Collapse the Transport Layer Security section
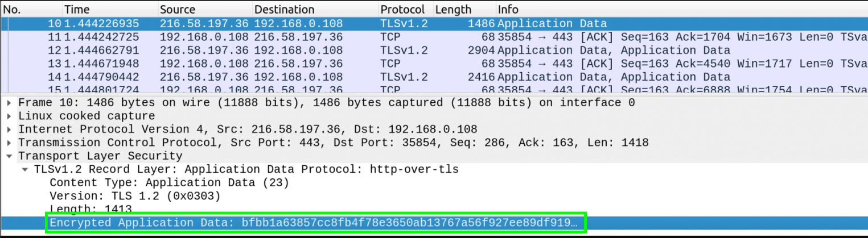Image resolution: width=868 pixels, height=238 pixels. [x=10, y=156]
